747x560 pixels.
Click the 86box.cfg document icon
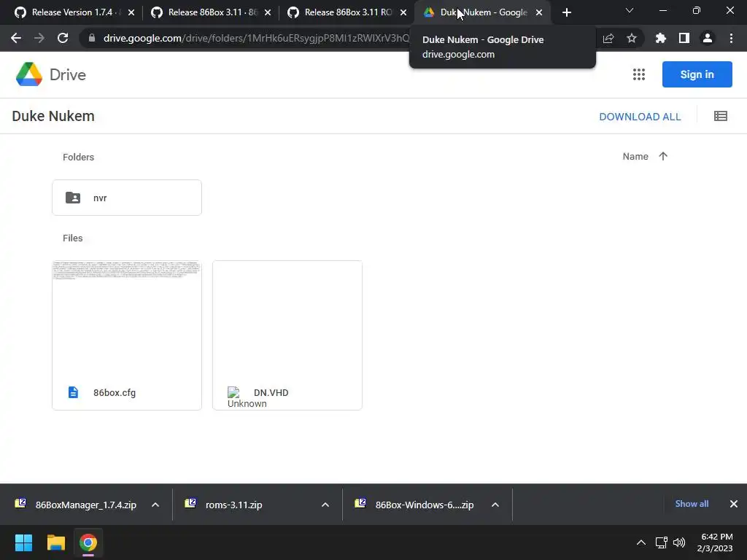coord(73,392)
